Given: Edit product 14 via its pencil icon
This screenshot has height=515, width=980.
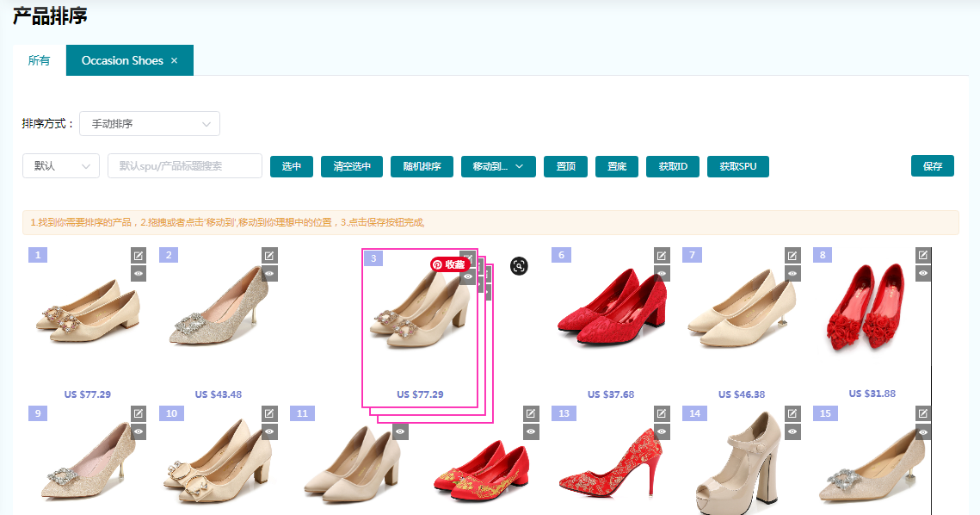Looking at the screenshot, I should (x=792, y=413).
